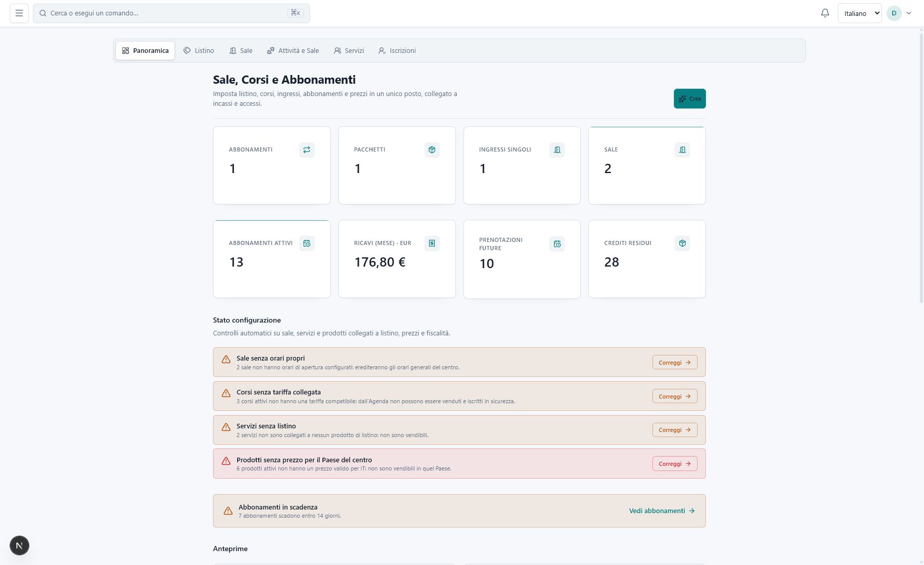This screenshot has height=565, width=924.
Task: Click the Crea button
Action: 689,99
